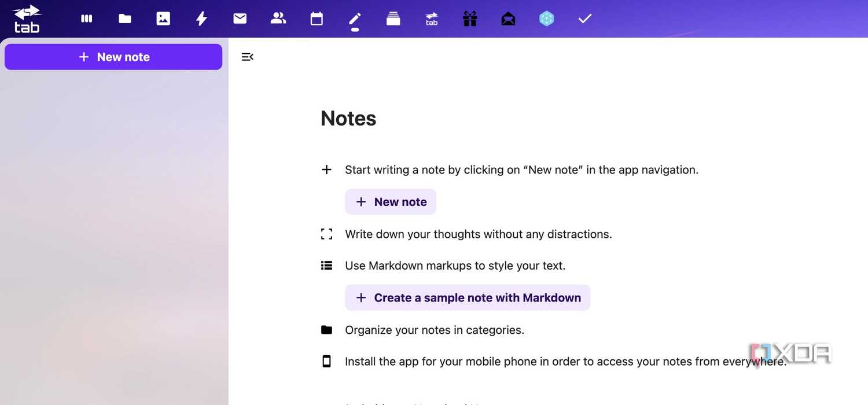Click text 'Install the app for your mobile phone'
Viewport: 868px width, 405px height.
click(442, 362)
